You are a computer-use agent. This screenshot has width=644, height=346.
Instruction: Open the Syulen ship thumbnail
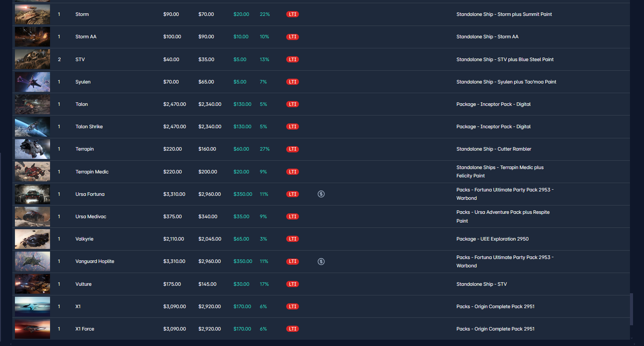click(x=32, y=82)
